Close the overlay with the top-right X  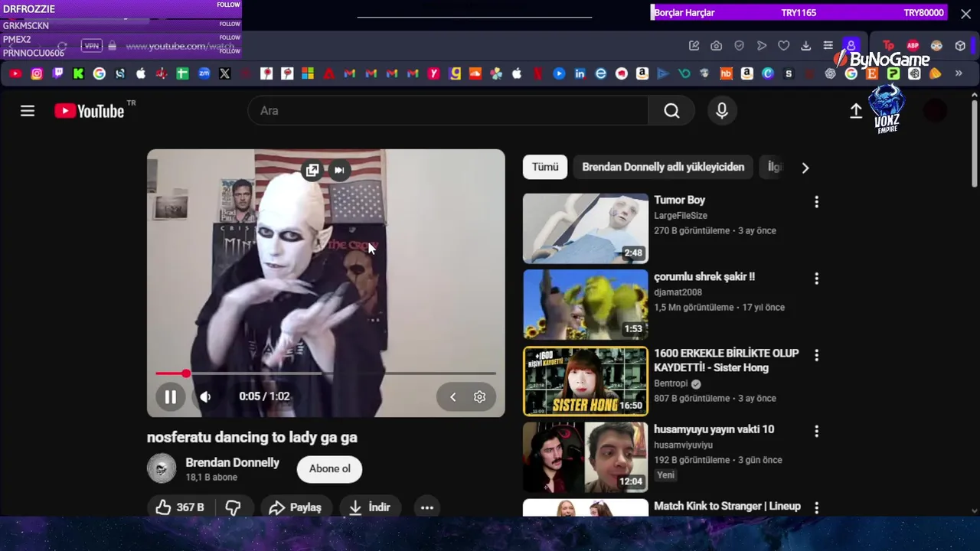pyautogui.click(x=965, y=14)
